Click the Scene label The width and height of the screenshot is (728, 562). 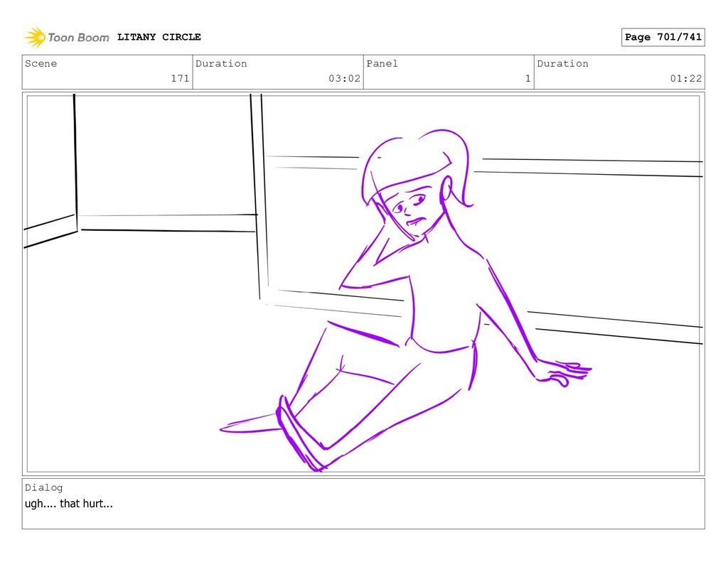click(41, 63)
